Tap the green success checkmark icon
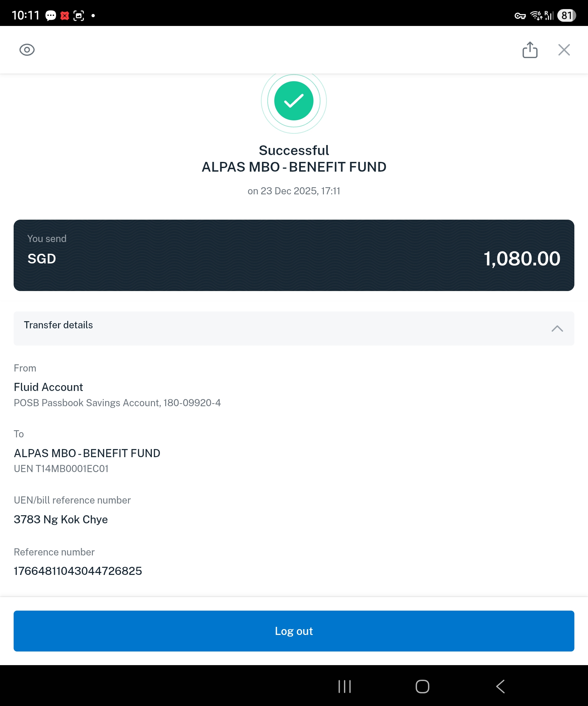This screenshot has height=706, width=588. [x=294, y=101]
